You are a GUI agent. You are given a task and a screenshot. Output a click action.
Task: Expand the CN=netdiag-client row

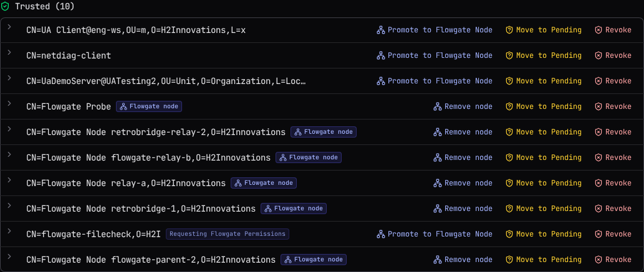pos(9,52)
